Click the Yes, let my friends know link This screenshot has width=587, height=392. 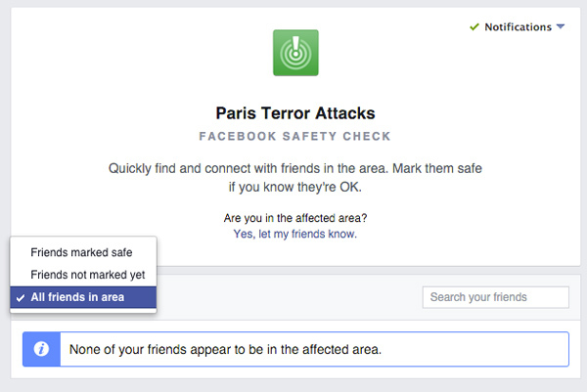pyautogui.click(x=294, y=235)
